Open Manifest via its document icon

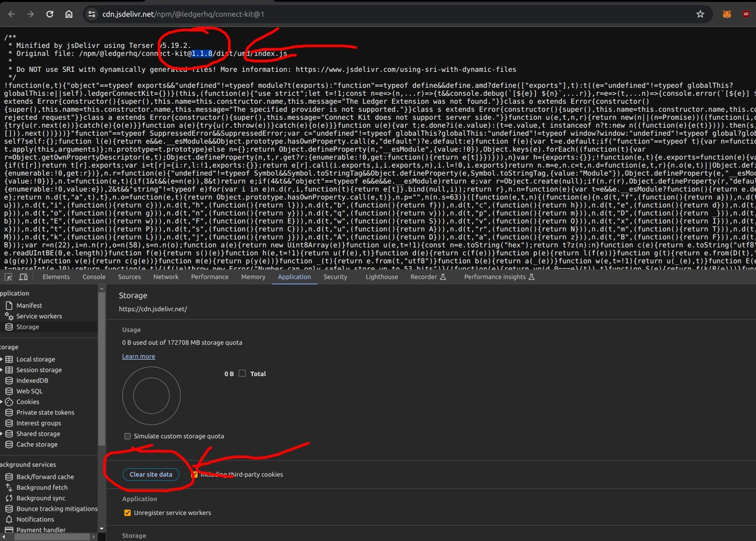9,305
